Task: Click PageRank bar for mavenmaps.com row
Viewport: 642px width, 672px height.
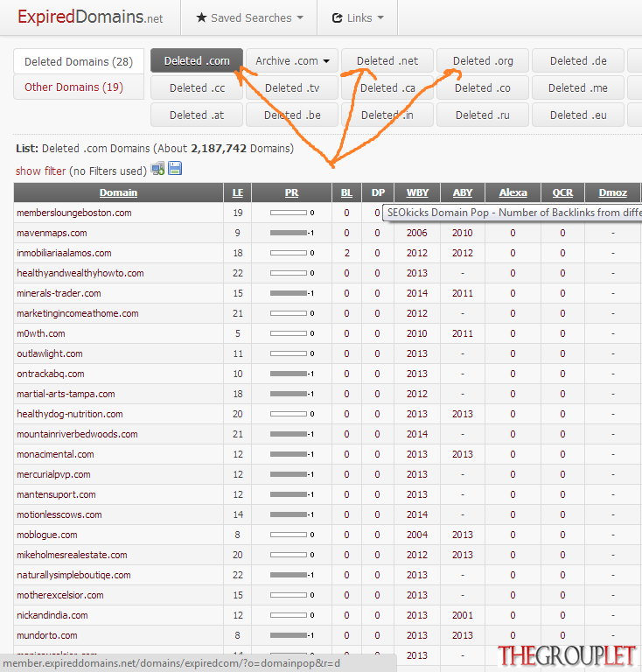Action: pyautogui.click(x=289, y=233)
